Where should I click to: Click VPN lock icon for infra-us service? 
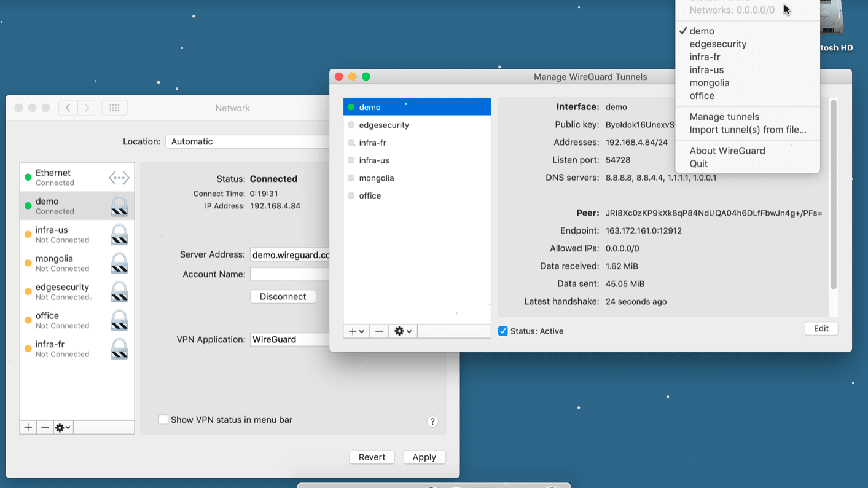119,235
